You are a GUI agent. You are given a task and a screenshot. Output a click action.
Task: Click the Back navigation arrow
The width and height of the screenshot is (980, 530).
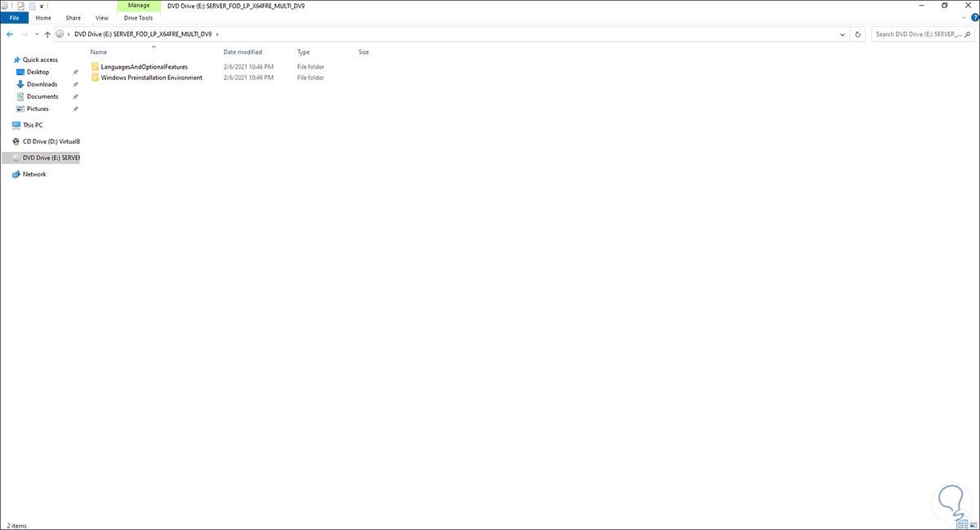point(9,34)
